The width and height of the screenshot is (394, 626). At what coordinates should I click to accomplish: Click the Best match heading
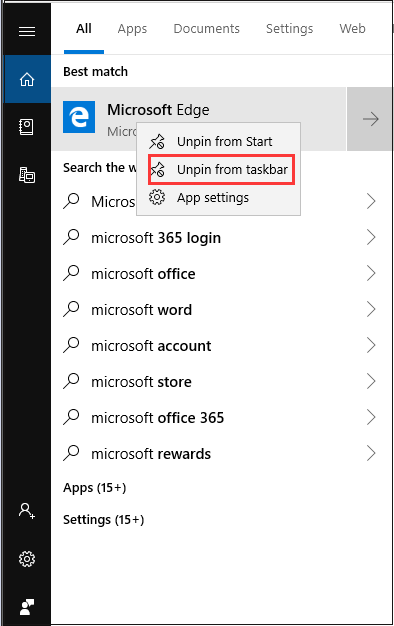coord(95,71)
